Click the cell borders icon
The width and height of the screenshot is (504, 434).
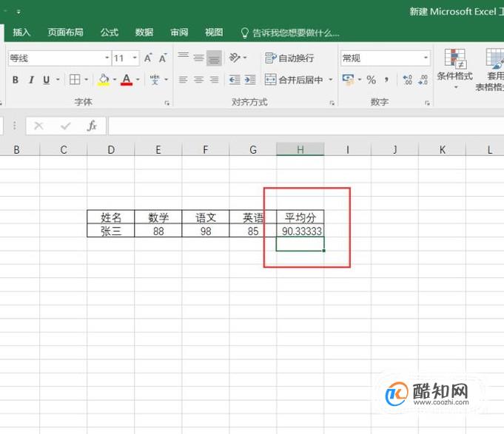coord(75,79)
